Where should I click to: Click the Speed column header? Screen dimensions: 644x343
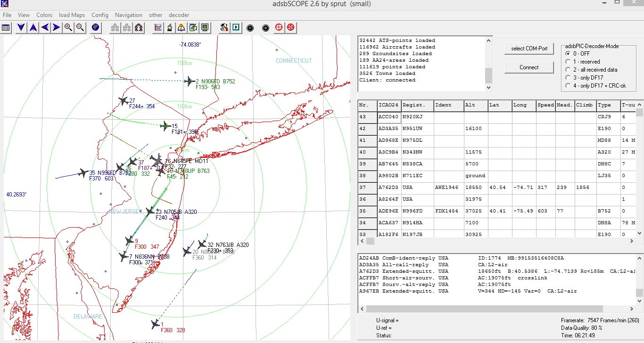[546, 106]
